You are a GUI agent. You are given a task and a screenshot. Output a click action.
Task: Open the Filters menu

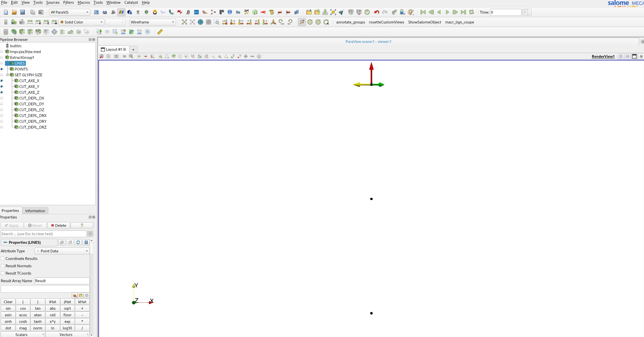(69, 3)
